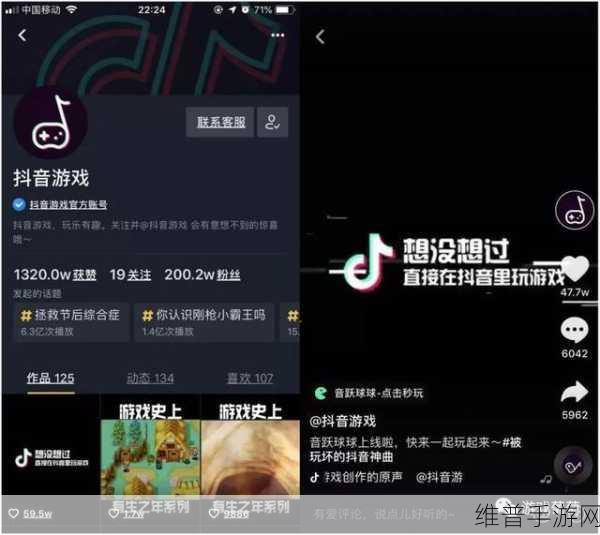Tap the blue verified badge icon
The width and height of the screenshot is (600, 535).
19,204
